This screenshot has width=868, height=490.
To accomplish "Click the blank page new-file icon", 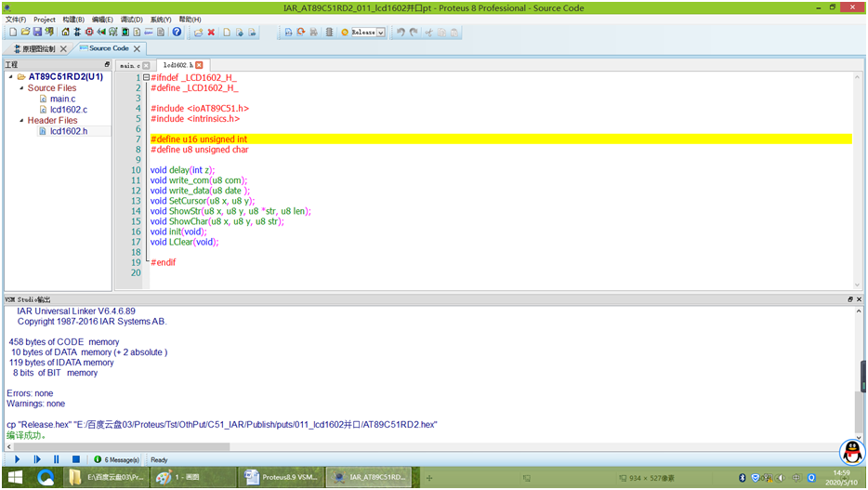I will pyautogui.click(x=227, y=33).
